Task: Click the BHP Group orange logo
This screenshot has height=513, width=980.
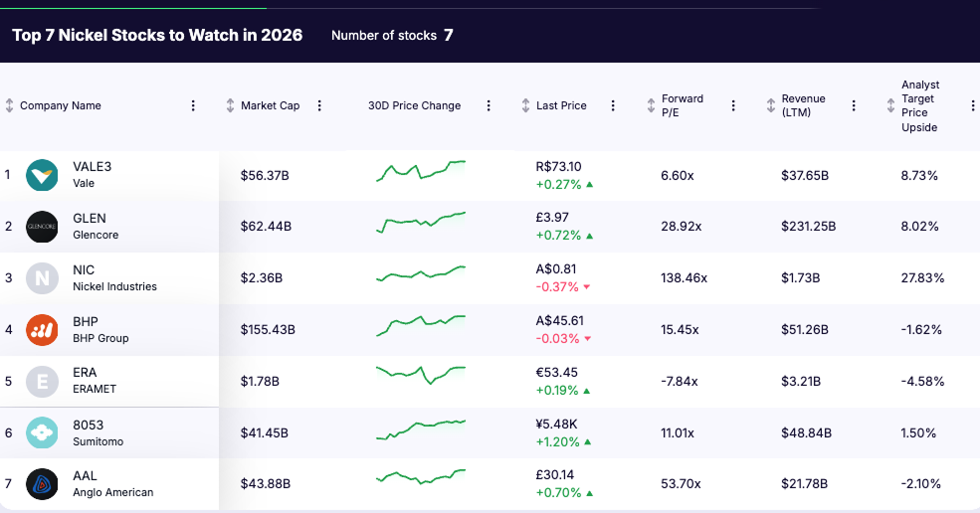Action: coord(42,330)
